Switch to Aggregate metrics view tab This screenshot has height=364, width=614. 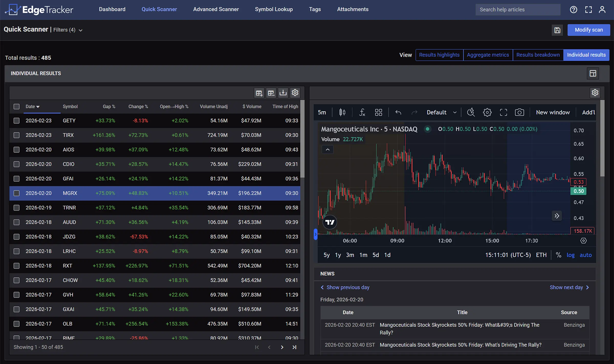pyautogui.click(x=488, y=55)
